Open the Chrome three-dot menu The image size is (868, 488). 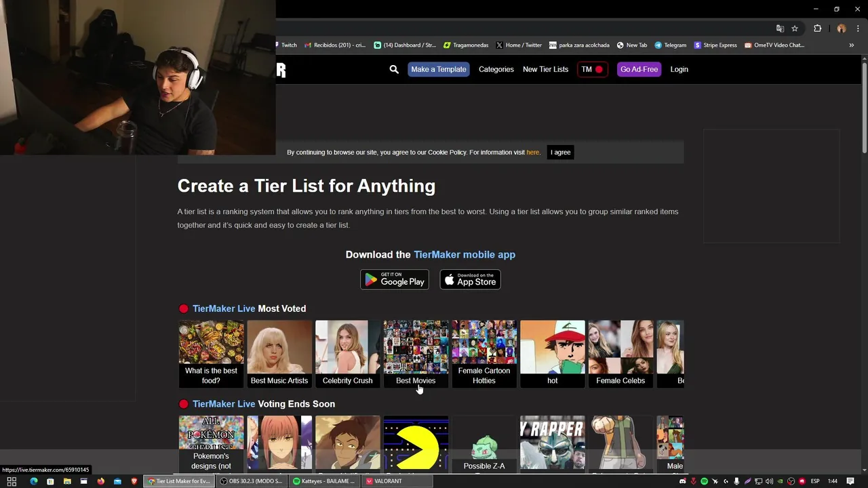pyautogui.click(x=856, y=28)
